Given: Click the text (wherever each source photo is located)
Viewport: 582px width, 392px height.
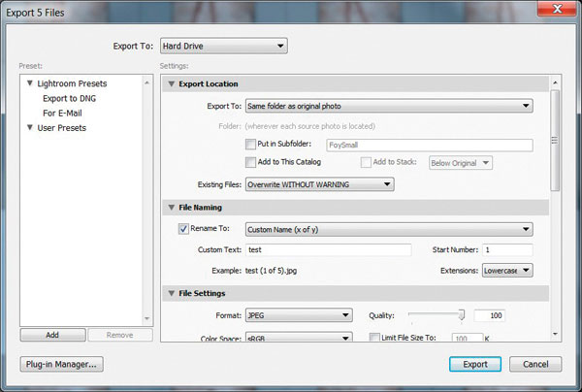Looking at the screenshot, I should point(310,126).
